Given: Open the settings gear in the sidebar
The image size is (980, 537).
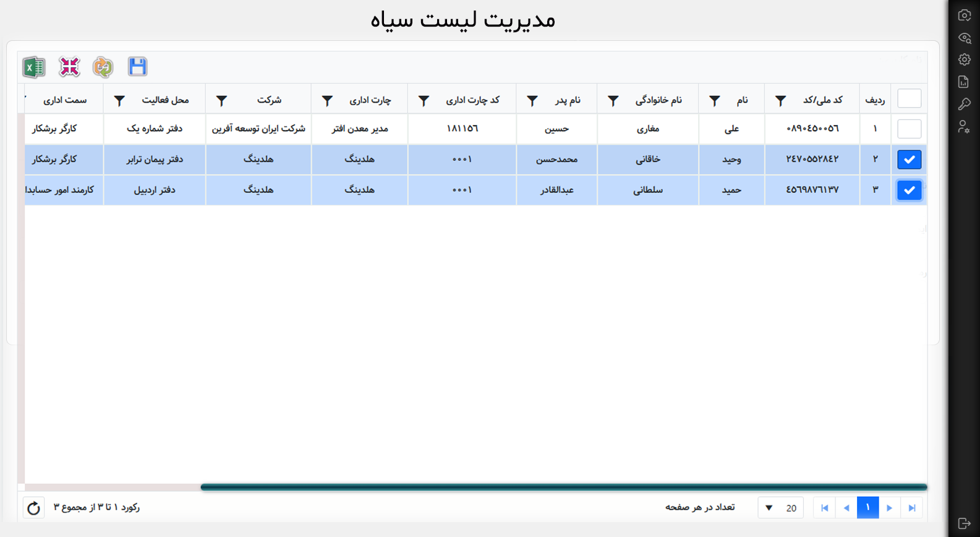Looking at the screenshot, I should pos(964,60).
